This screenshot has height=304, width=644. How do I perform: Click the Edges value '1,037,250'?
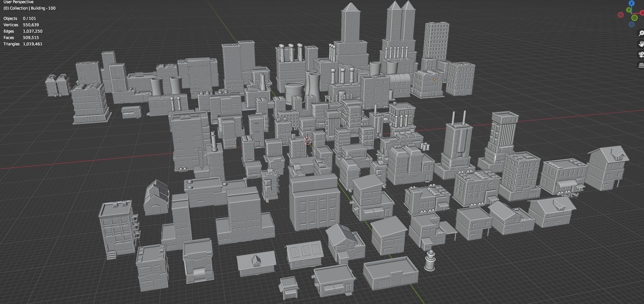click(33, 31)
